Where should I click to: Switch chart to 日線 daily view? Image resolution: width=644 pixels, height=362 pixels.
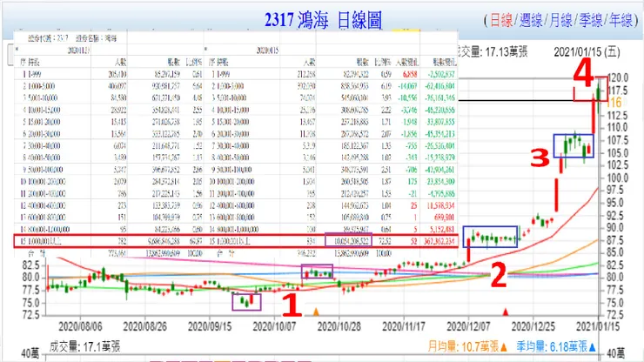click(501, 20)
